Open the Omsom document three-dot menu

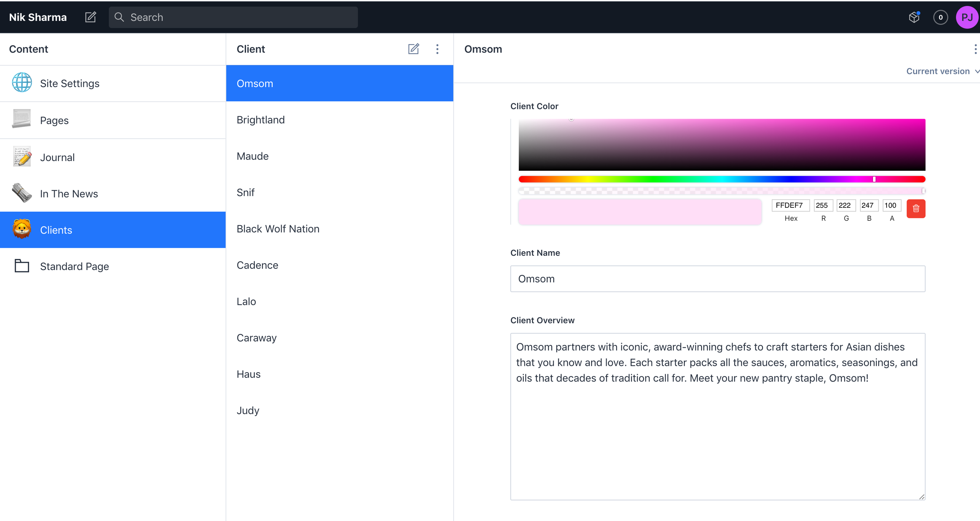[975, 49]
